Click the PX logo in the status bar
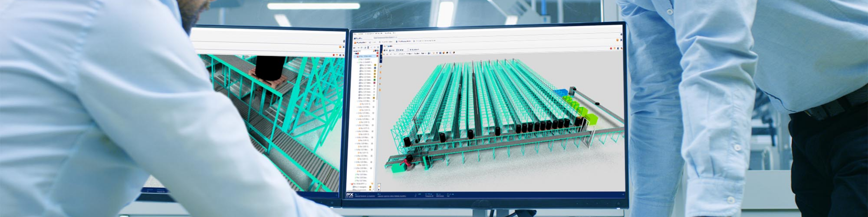Image resolution: width=868 pixels, height=217 pixels. 350,195
